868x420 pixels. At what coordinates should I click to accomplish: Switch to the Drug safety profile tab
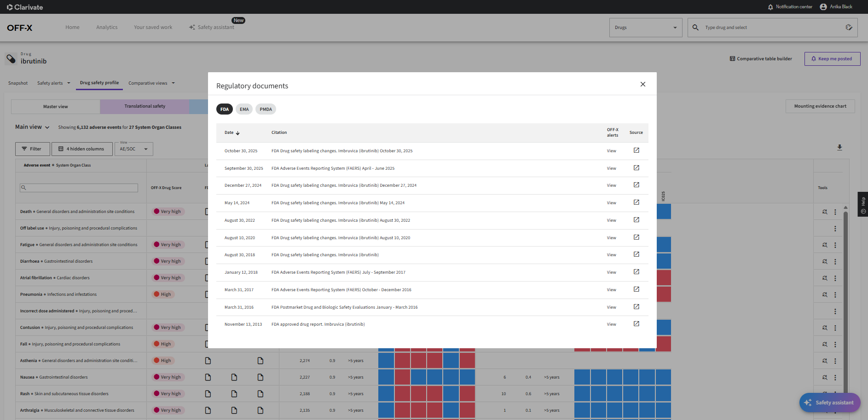(x=99, y=83)
